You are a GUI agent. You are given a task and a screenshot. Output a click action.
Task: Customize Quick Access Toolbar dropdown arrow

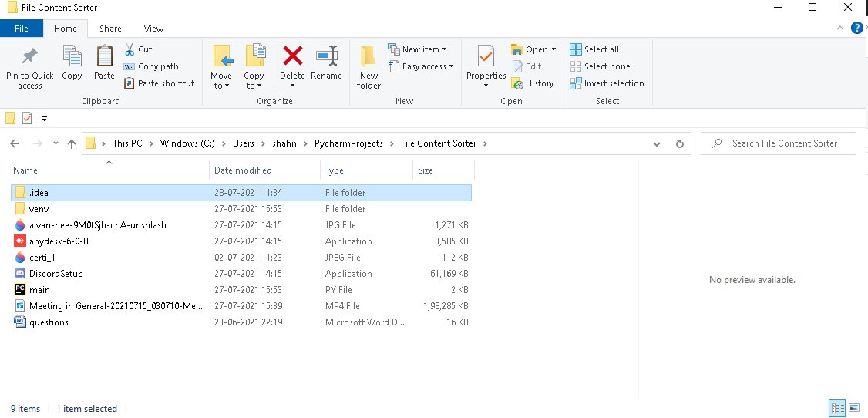tap(44, 119)
